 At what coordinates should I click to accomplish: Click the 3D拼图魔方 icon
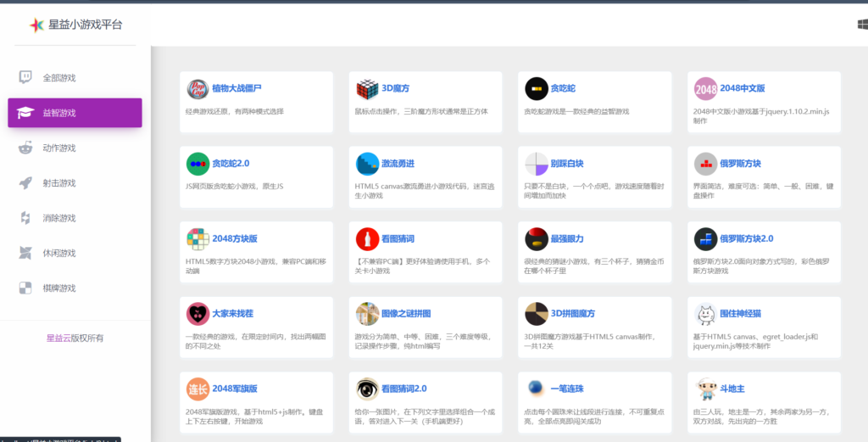[x=537, y=314]
